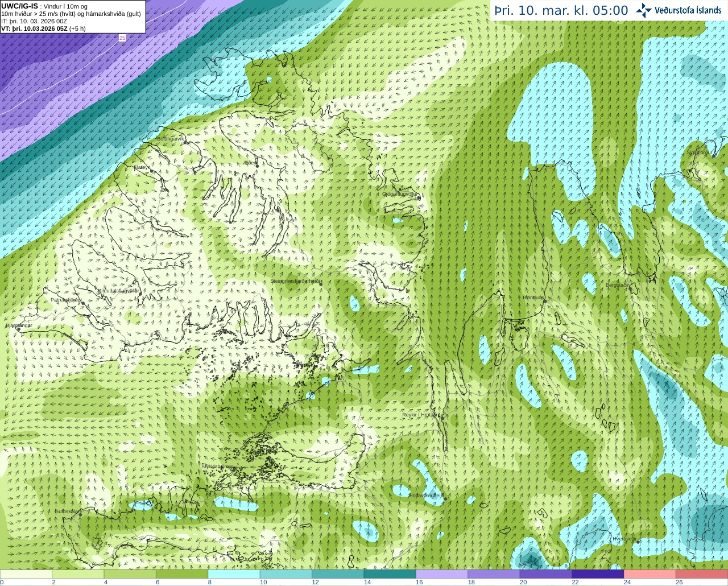Pick the darker green 6–8 legend swatch

click(182, 574)
